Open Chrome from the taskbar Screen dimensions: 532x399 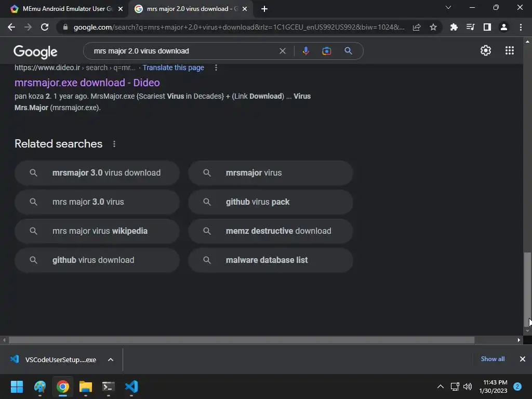tap(63, 387)
